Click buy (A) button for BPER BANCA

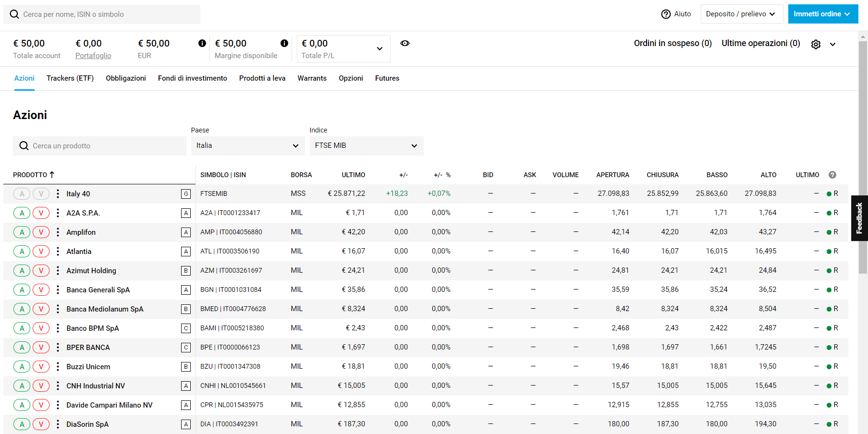22,348
